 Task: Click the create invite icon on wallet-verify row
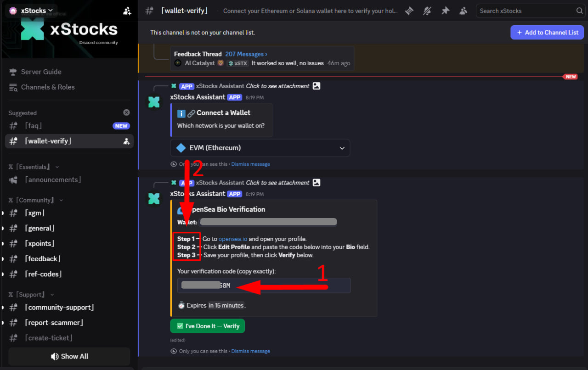click(x=126, y=141)
